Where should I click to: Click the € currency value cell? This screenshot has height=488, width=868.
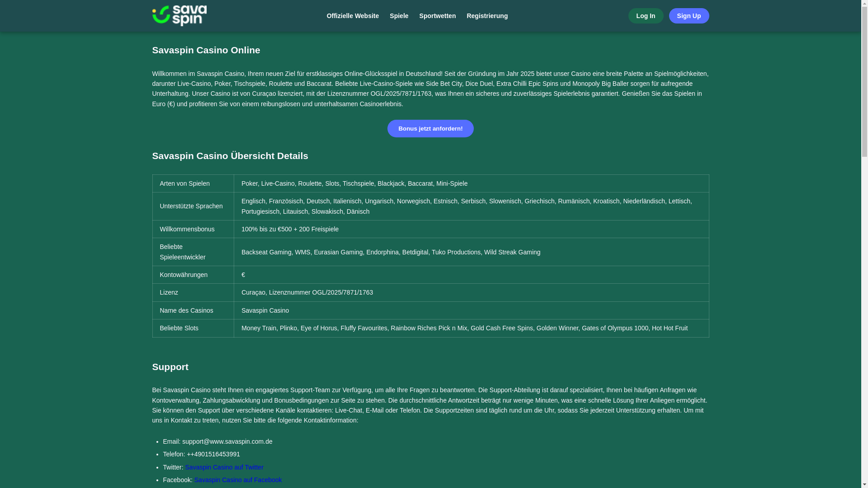click(x=471, y=275)
